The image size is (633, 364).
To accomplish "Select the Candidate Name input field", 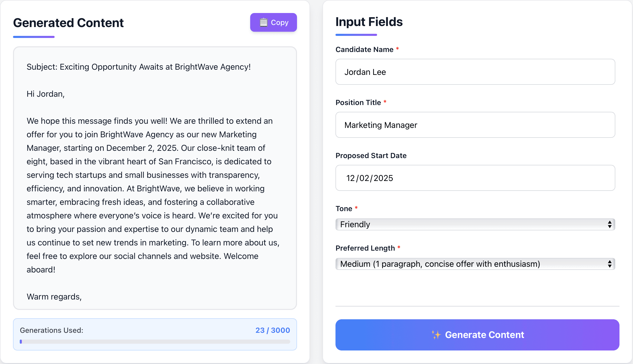I will pyautogui.click(x=475, y=72).
